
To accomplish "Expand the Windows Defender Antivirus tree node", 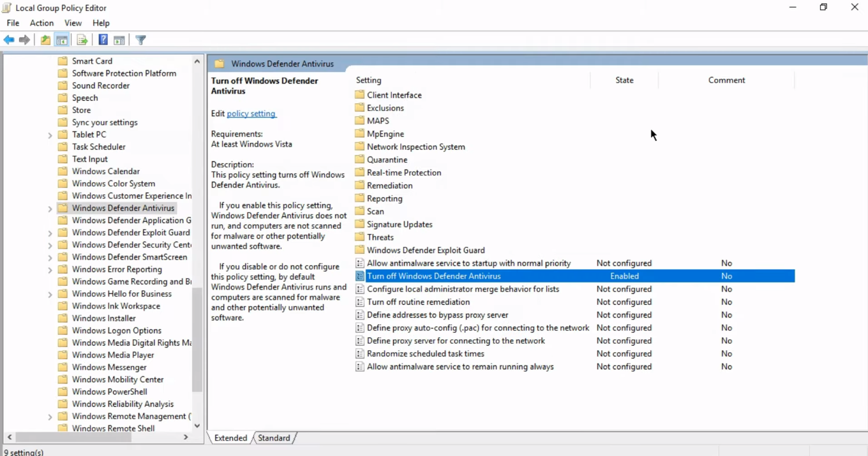I will (x=50, y=209).
